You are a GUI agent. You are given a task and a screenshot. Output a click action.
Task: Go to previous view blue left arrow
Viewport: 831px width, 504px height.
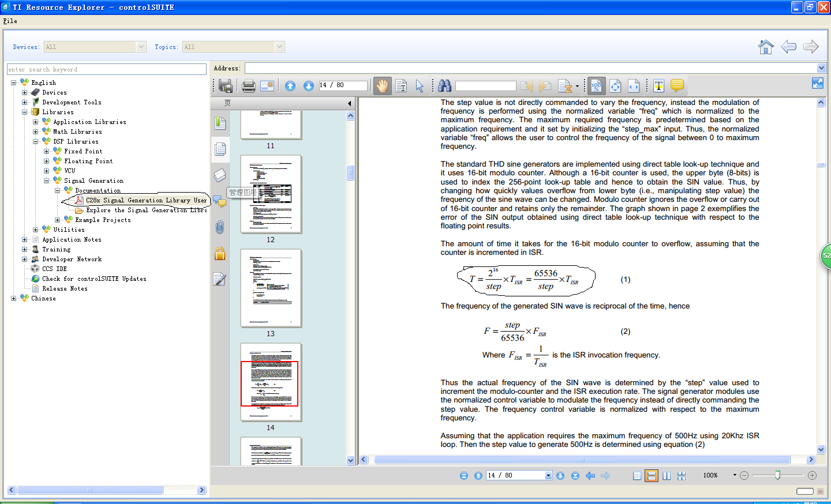[x=590, y=476]
